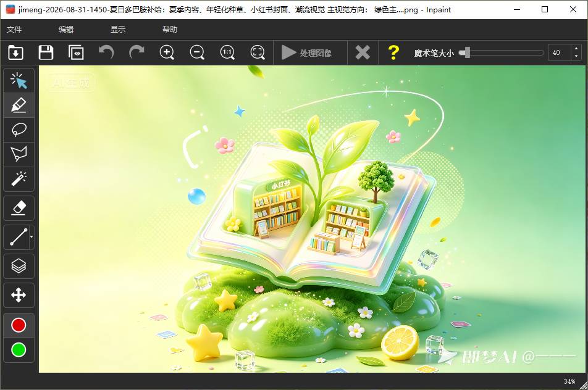Screen dimensions: 588x390
Task: Click the 34% zoom status text
Action: (x=569, y=381)
